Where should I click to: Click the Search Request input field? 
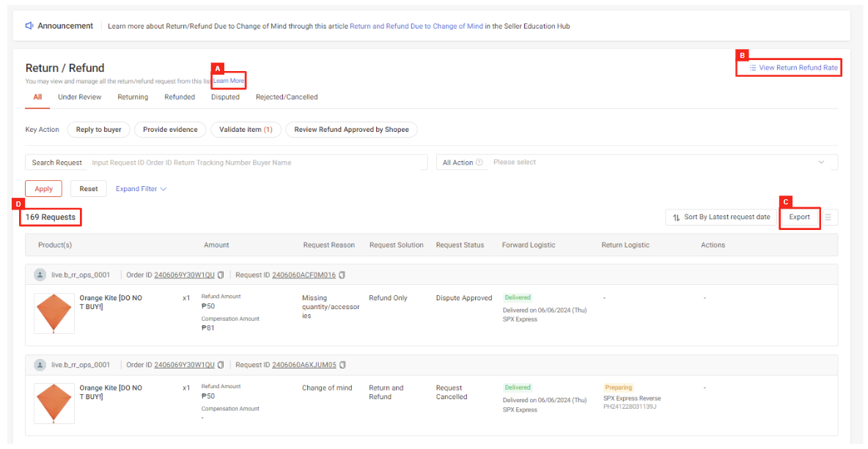257,162
